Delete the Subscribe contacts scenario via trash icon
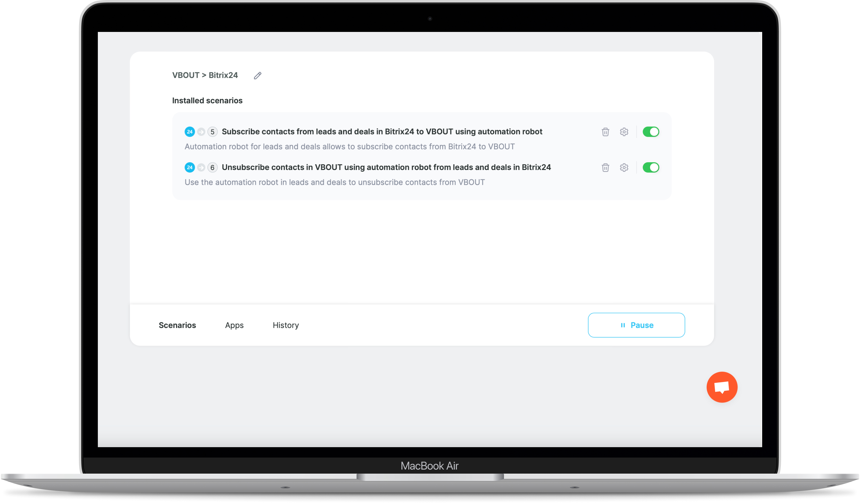 tap(605, 132)
